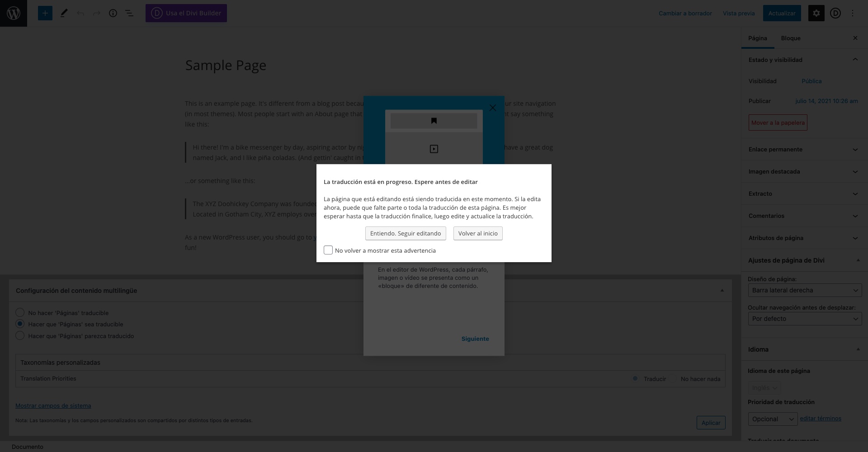Open the Diseño de página dropdown
This screenshot has height=452, width=868.
pos(805,290)
